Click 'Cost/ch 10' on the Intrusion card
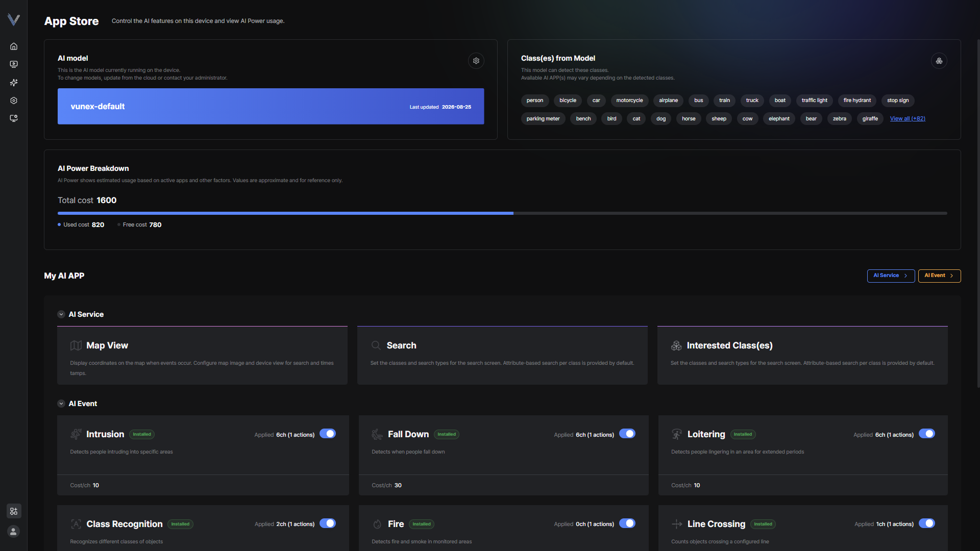980x551 pixels. [84, 486]
